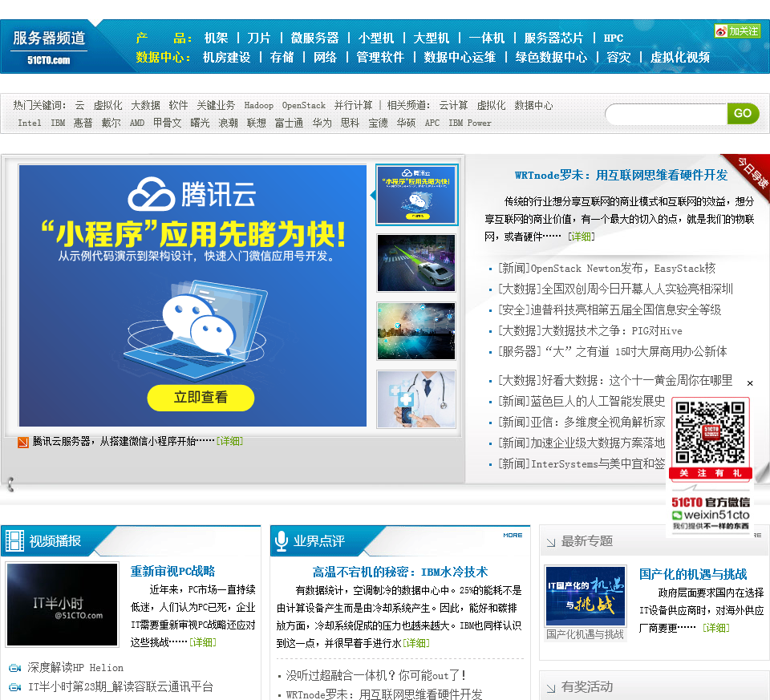Open 没听过超融合一体机 article
770x700 pixels.
(375, 675)
